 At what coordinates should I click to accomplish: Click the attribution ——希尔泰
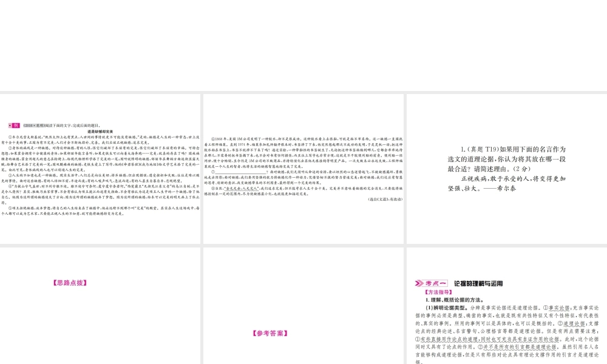coord(500,189)
